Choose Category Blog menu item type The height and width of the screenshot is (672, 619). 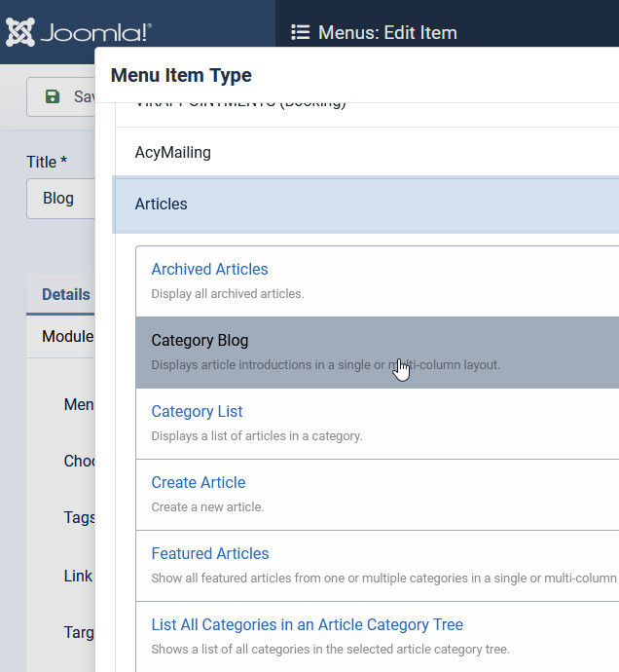(200, 341)
